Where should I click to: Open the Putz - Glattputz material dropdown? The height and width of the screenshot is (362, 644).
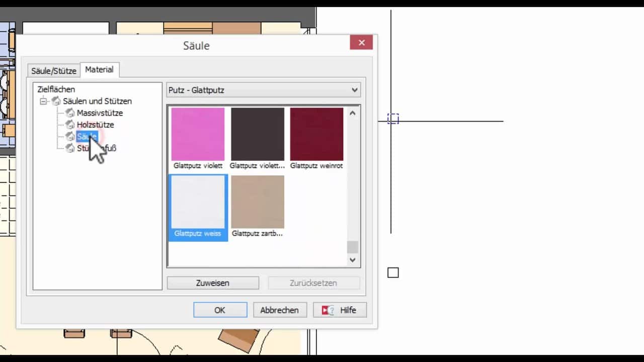264,90
